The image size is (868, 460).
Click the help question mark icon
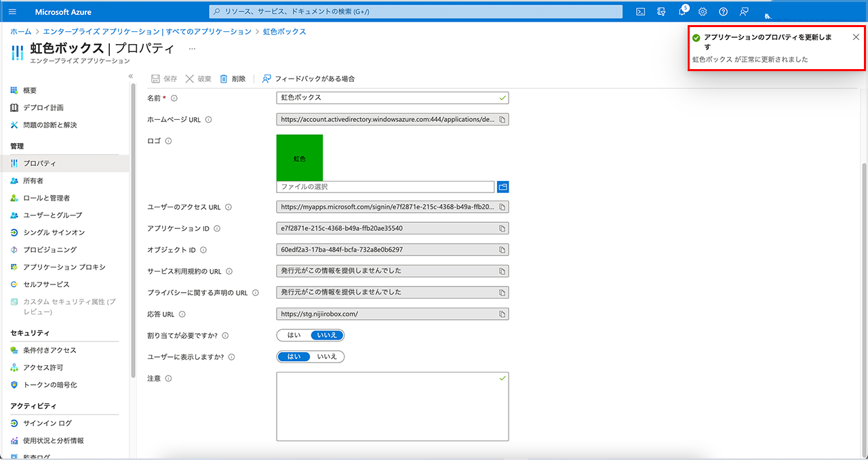click(x=723, y=12)
